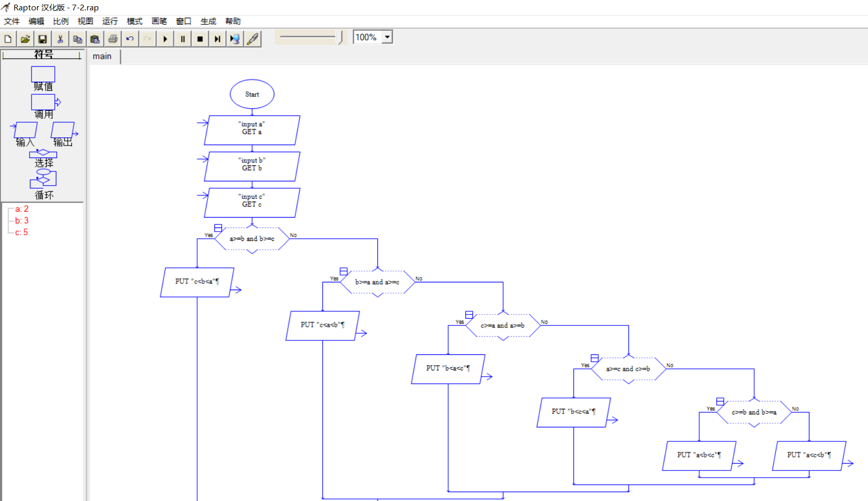Select the "input a" GET a symbol
The height and width of the screenshot is (501, 868).
252,130
